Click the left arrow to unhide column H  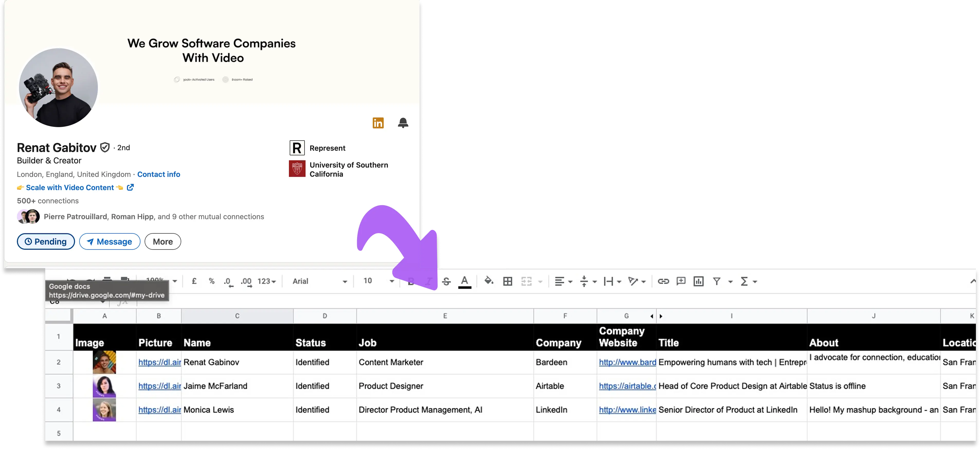click(x=652, y=316)
